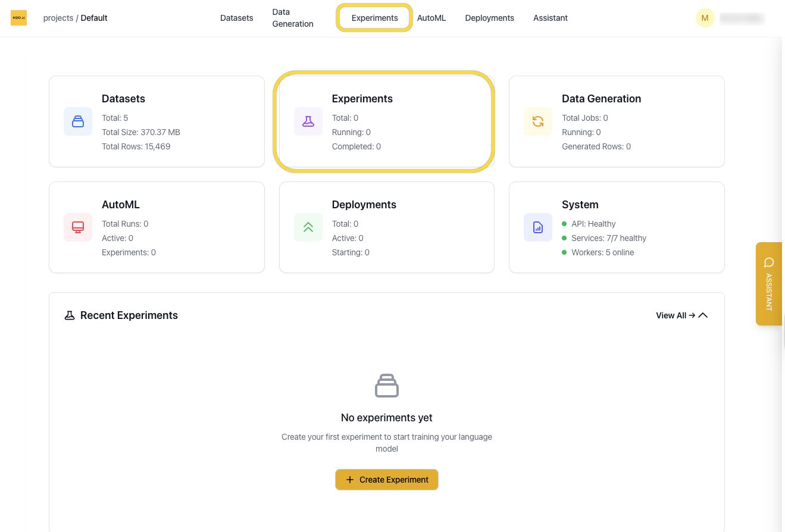This screenshot has height=532, width=785.
Task: Click the Data Generation refresh icon
Action: pyautogui.click(x=538, y=121)
